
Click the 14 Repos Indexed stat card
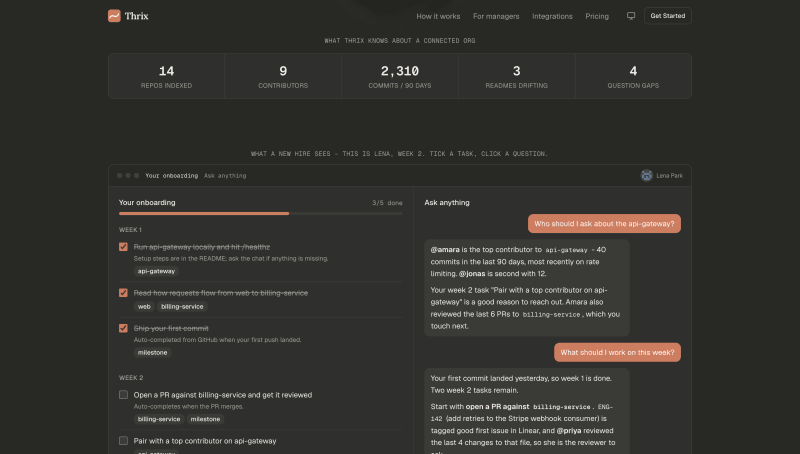click(166, 76)
